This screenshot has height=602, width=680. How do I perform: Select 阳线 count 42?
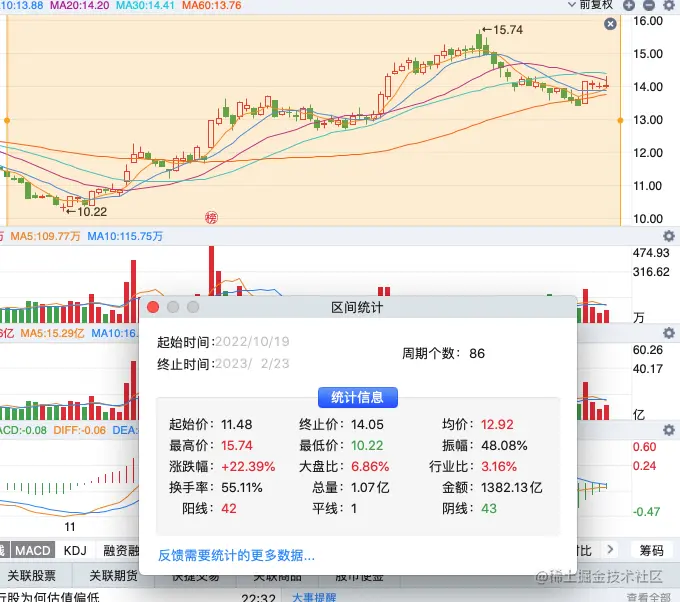pos(229,508)
